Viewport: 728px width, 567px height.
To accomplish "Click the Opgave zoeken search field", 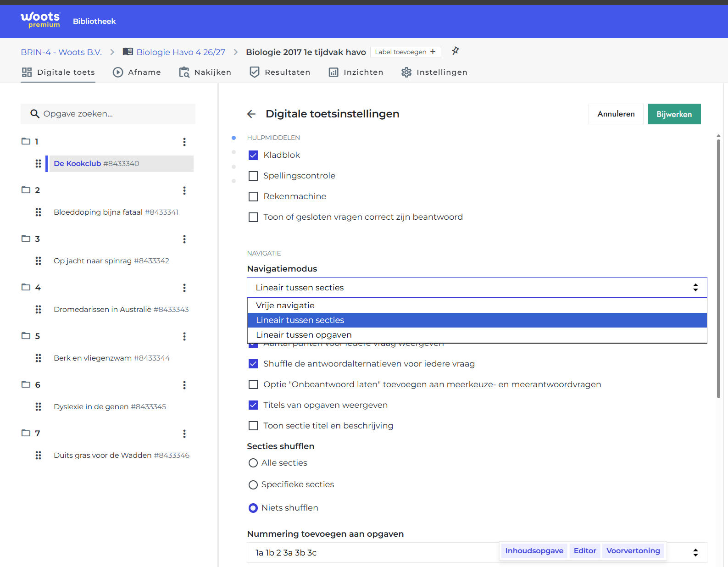I will point(108,114).
